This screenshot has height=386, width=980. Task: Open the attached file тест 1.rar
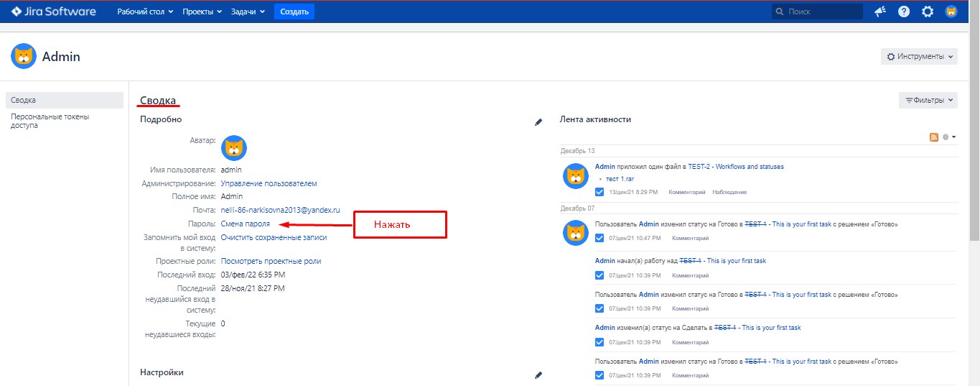point(620,178)
